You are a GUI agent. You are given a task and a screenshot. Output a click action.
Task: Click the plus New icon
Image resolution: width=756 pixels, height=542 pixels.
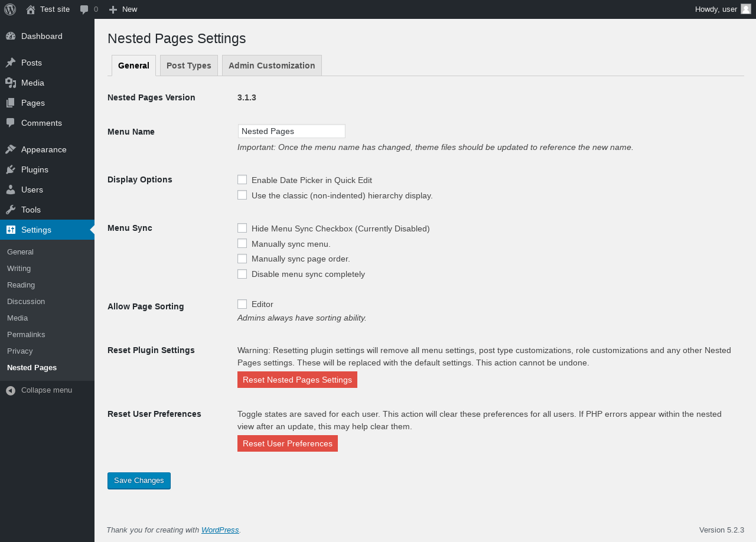[x=113, y=9]
